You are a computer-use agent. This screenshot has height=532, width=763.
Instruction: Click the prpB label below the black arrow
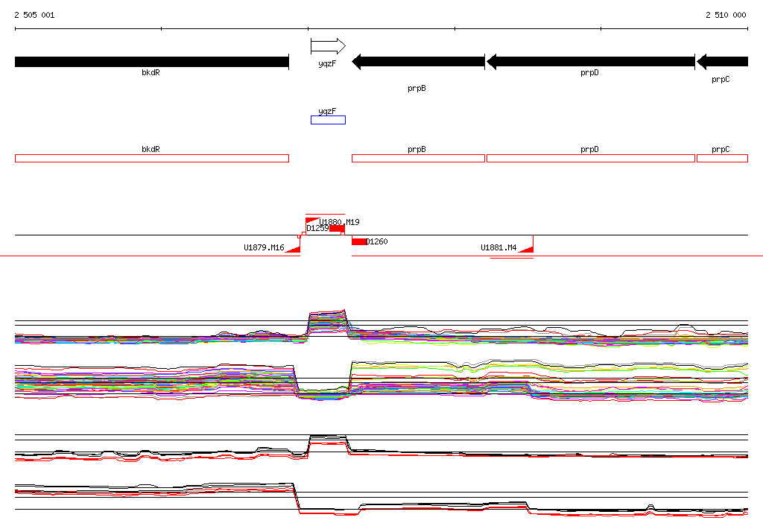[417, 88]
